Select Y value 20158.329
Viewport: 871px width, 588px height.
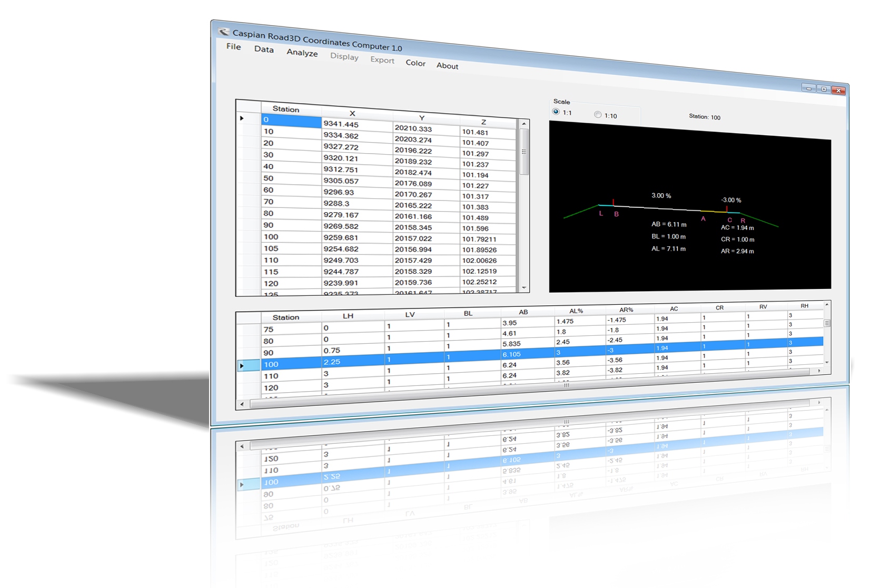(x=426, y=271)
